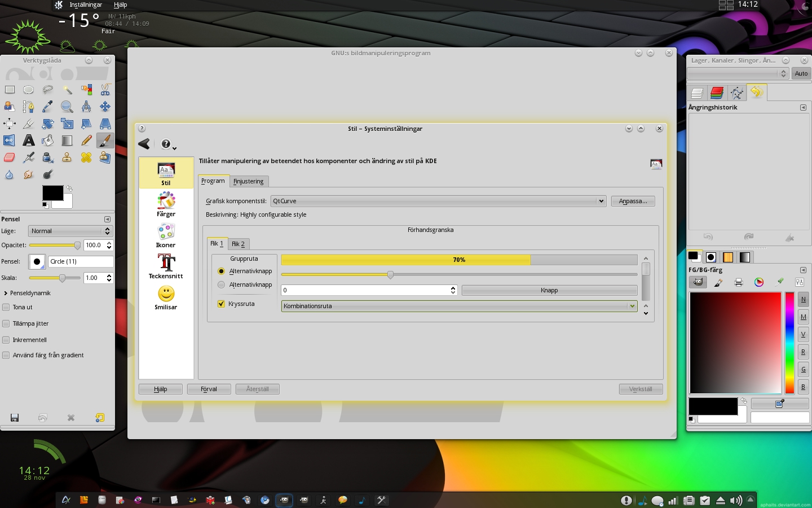
Task: Select the watercolor brush color selector icon
Action: coord(718,282)
